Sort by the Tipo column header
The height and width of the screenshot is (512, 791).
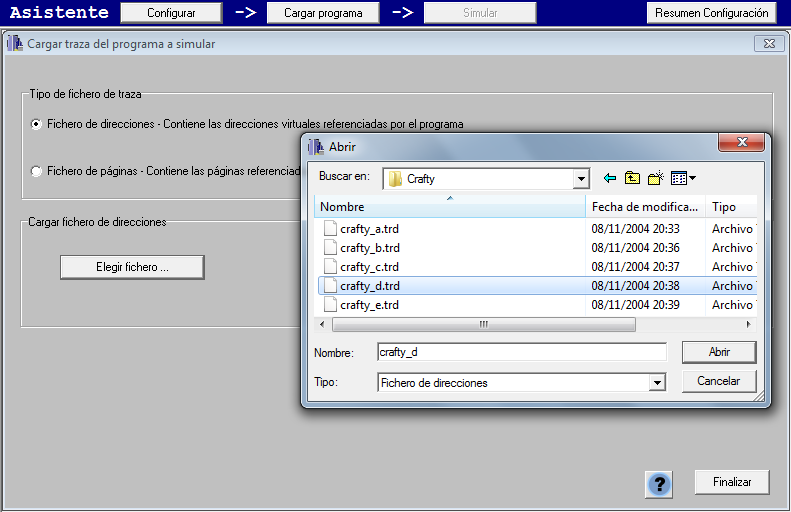(731, 207)
